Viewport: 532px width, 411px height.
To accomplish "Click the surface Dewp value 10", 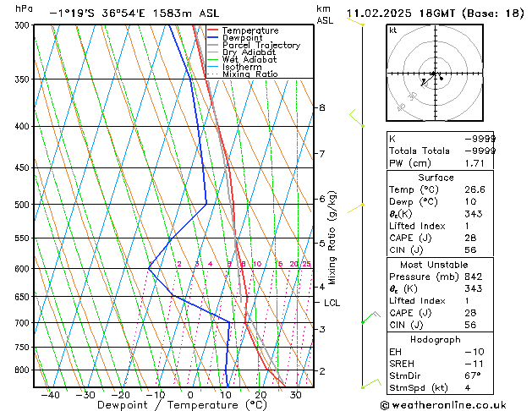I will [470, 202].
